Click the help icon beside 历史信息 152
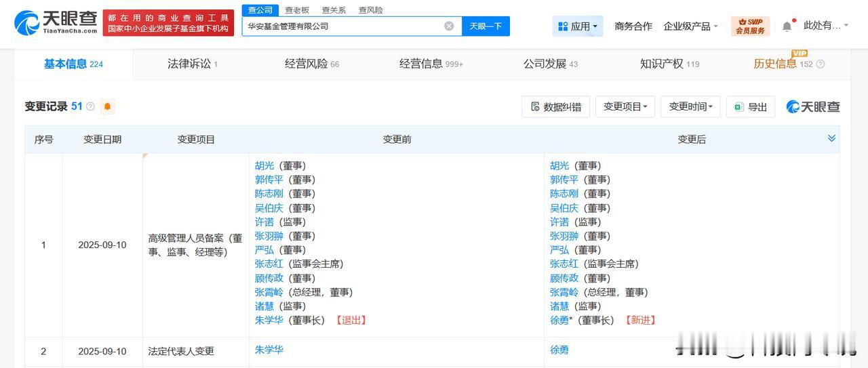This screenshot has width=868, height=368. click(821, 64)
